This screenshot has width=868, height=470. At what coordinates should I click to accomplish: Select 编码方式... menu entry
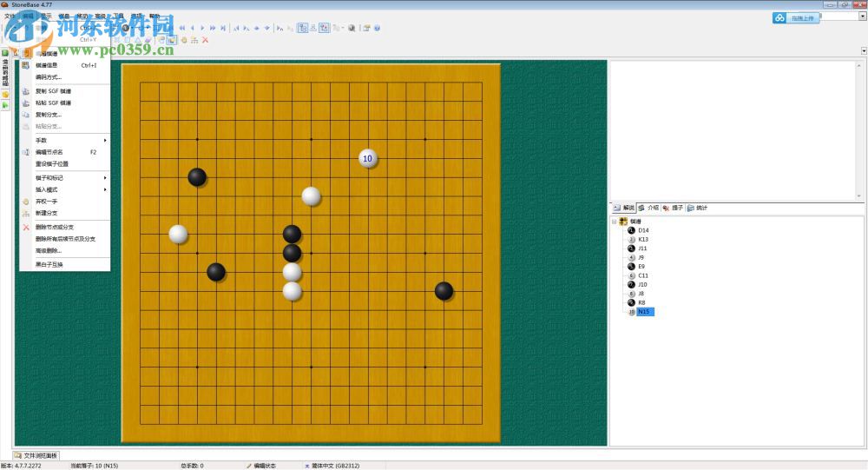(x=65, y=77)
